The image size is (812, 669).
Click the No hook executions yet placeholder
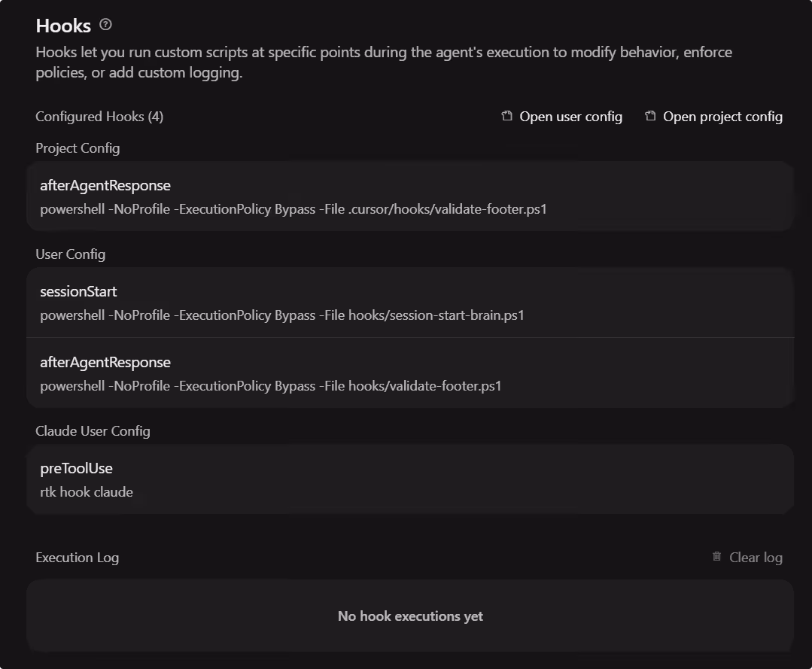pos(410,616)
